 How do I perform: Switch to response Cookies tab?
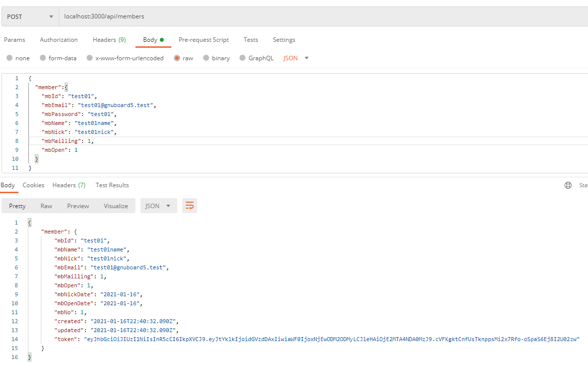tap(33, 185)
